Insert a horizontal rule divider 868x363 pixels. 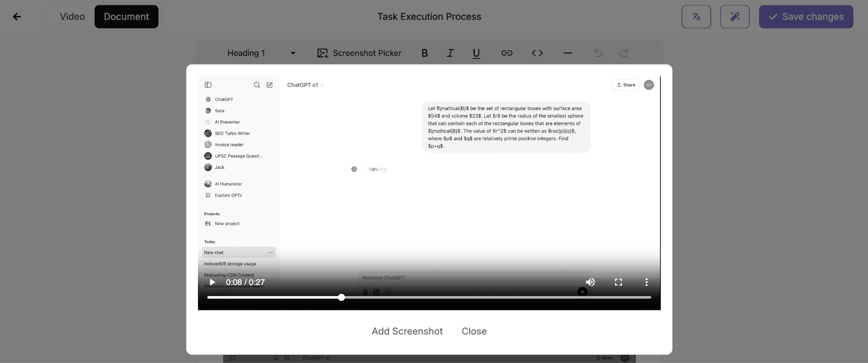(567, 53)
